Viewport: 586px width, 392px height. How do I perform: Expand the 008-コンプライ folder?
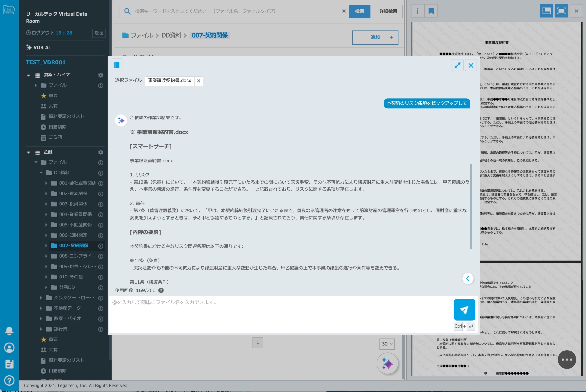pyautogui.click(x=46, y=256)
